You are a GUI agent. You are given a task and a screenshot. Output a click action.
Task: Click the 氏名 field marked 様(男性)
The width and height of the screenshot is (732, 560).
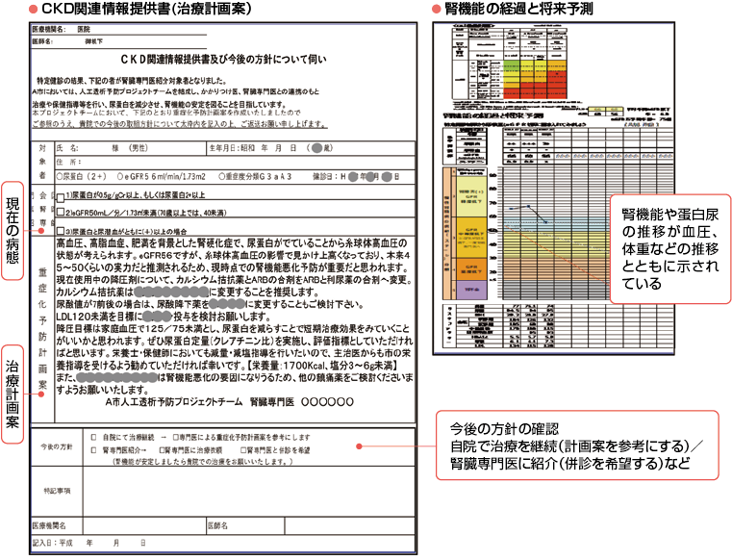click(x=130, y=148)
